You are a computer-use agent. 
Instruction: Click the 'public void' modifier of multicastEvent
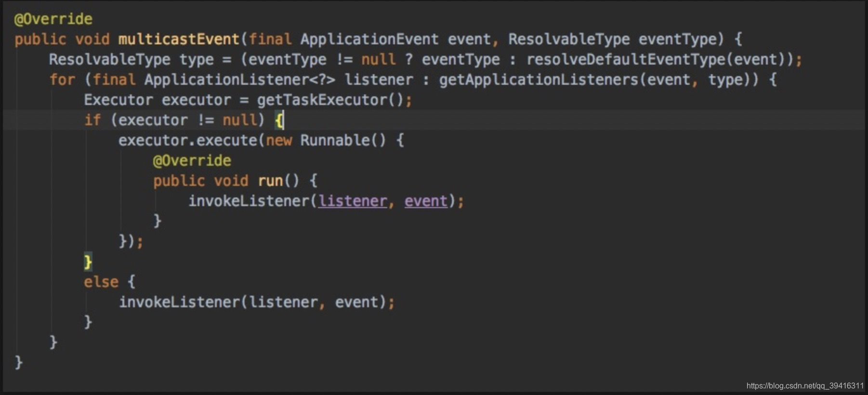[x=62, y=39]
